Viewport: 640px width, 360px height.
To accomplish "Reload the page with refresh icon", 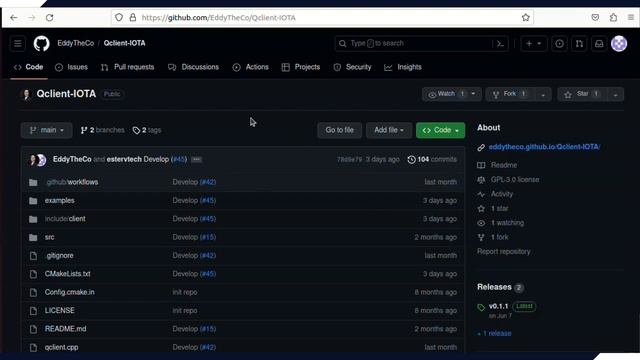I will point(49,18).
